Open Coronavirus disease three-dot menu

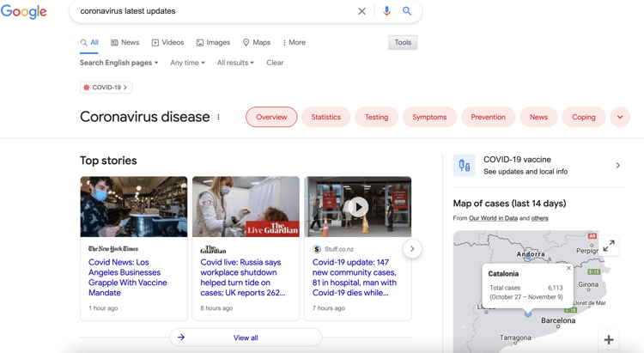coord(218,117)
